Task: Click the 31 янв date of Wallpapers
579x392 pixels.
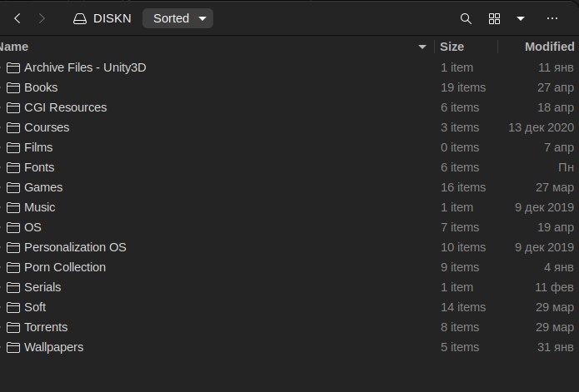Action: point(556,347)
